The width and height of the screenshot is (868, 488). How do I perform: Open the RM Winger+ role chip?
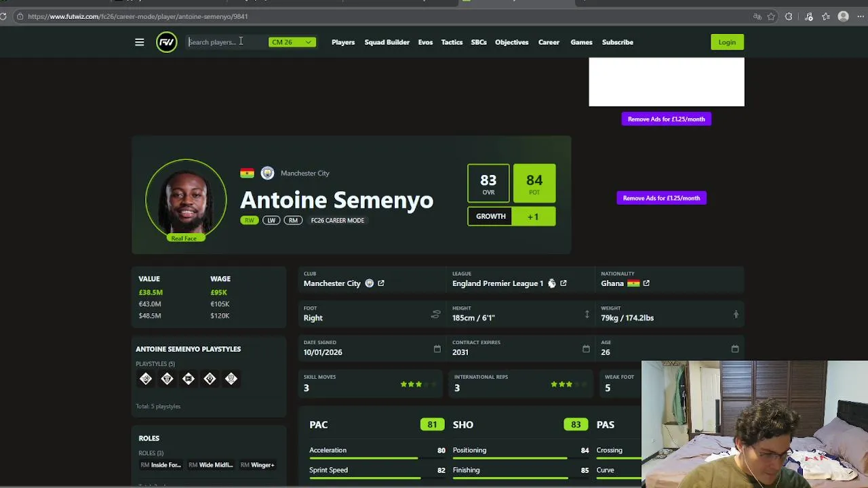258,465
